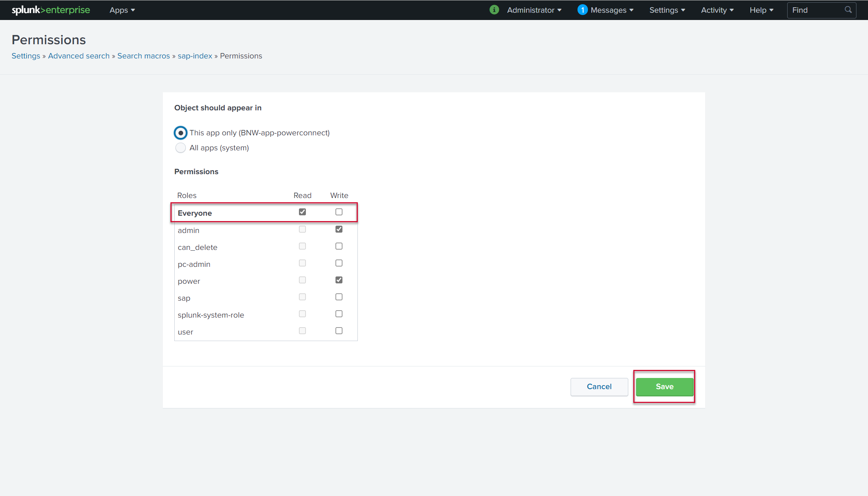Click the search magnifier icon
The image size is (868, 496).
coord(848,10)
